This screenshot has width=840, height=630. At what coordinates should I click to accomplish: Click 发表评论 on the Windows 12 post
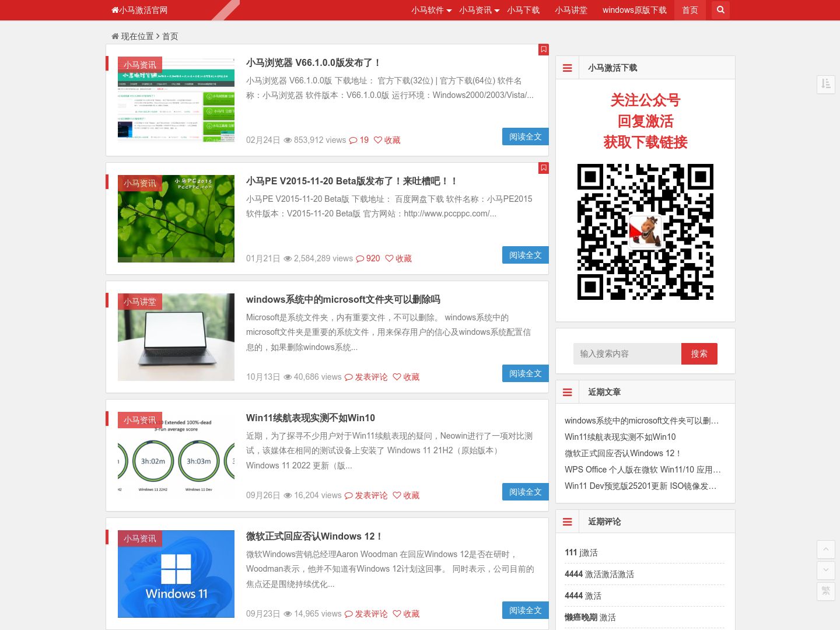[366, 614]
